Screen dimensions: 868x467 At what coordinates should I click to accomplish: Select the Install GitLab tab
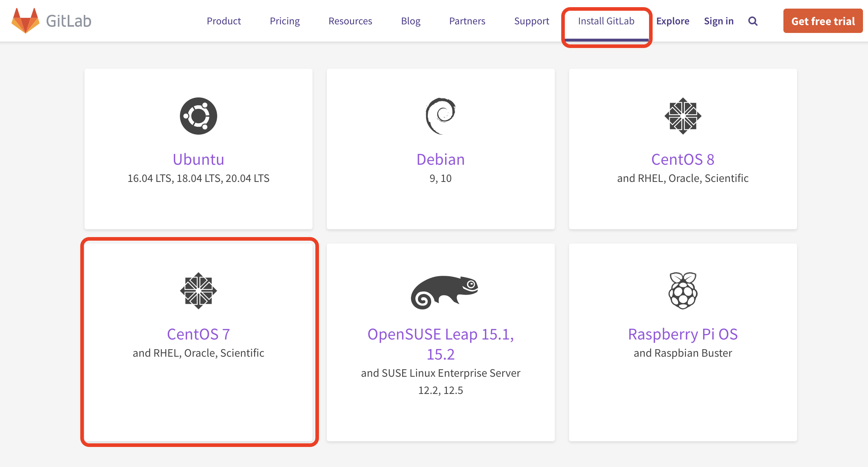606,21
